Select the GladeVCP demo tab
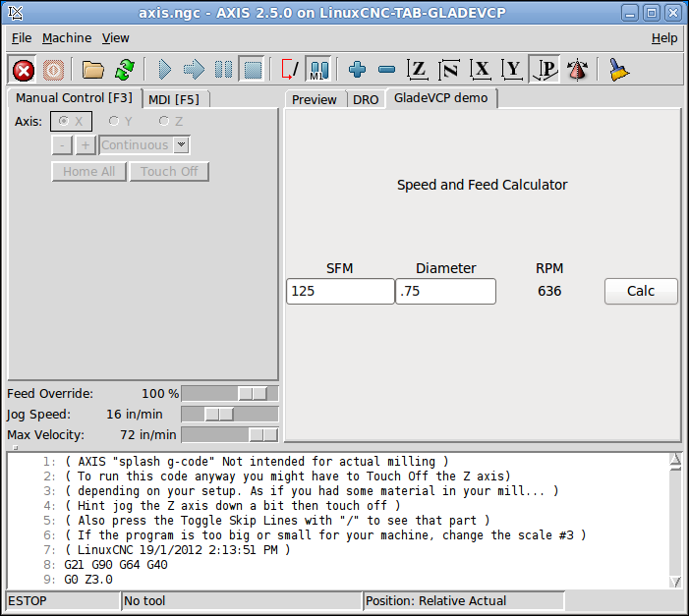689x616 pixels. pos(440,98)
